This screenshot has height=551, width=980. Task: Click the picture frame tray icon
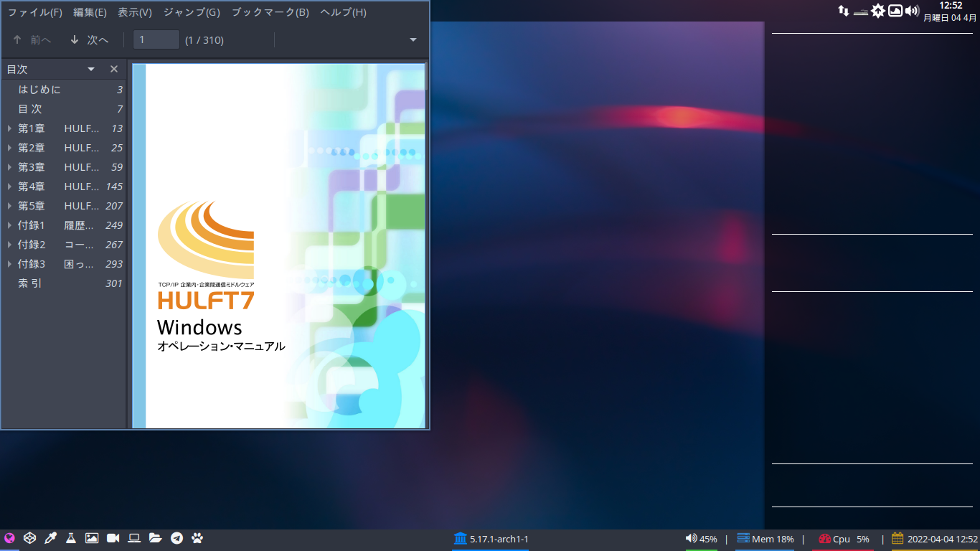895,11
